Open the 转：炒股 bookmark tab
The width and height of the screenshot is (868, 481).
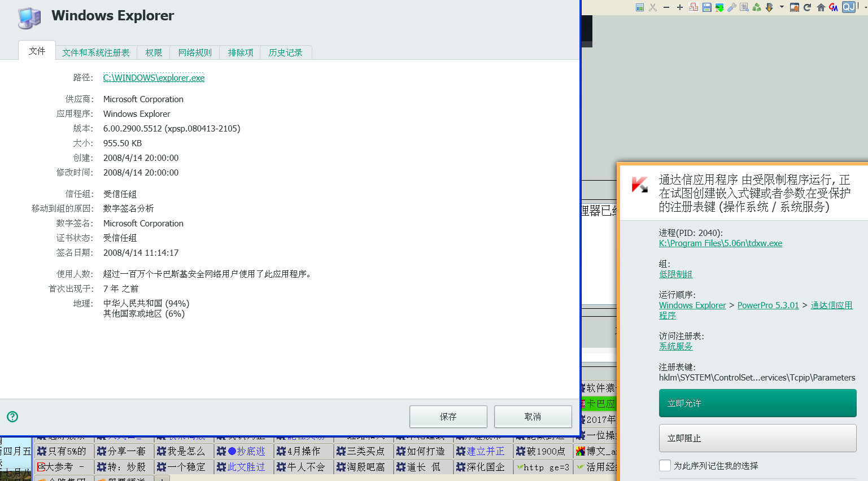(124, 467)
